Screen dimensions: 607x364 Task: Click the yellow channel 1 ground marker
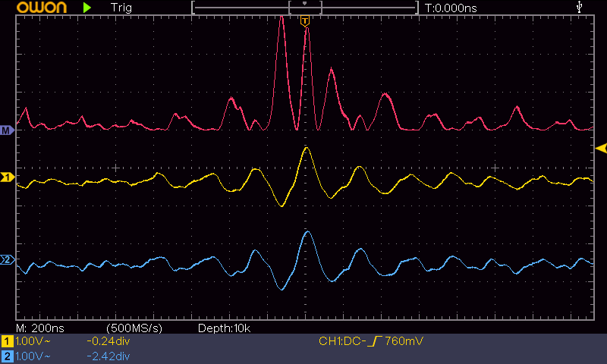coord(7,177)
